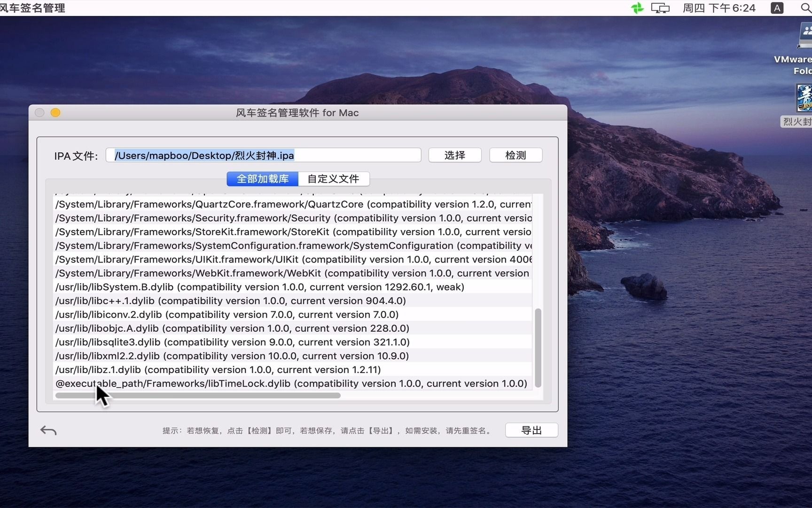This screenshot has width=812, height=508.
Task: Select the /usr/lib/libobjc.A.dylib row
Action: (293, 328)
